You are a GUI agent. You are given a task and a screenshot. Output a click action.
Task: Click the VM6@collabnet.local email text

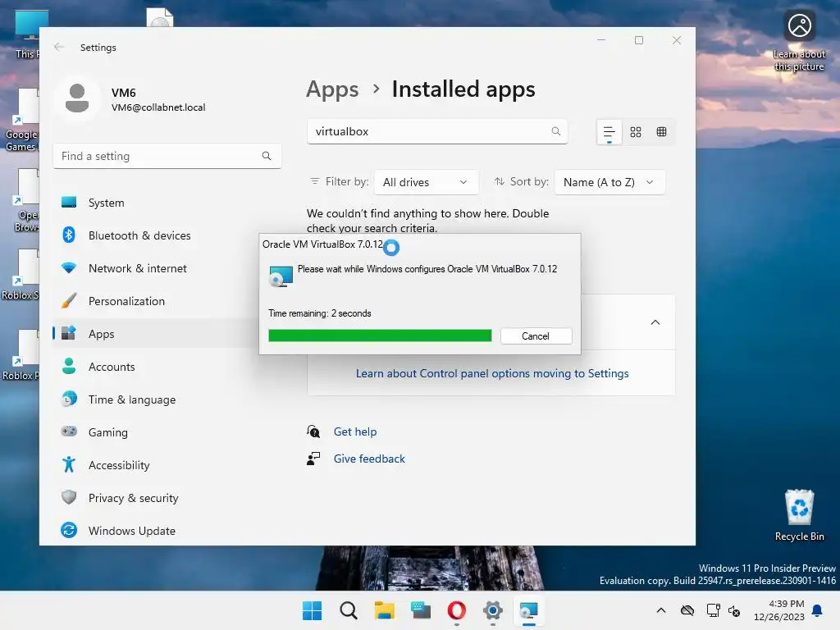[x=158, y=107]
